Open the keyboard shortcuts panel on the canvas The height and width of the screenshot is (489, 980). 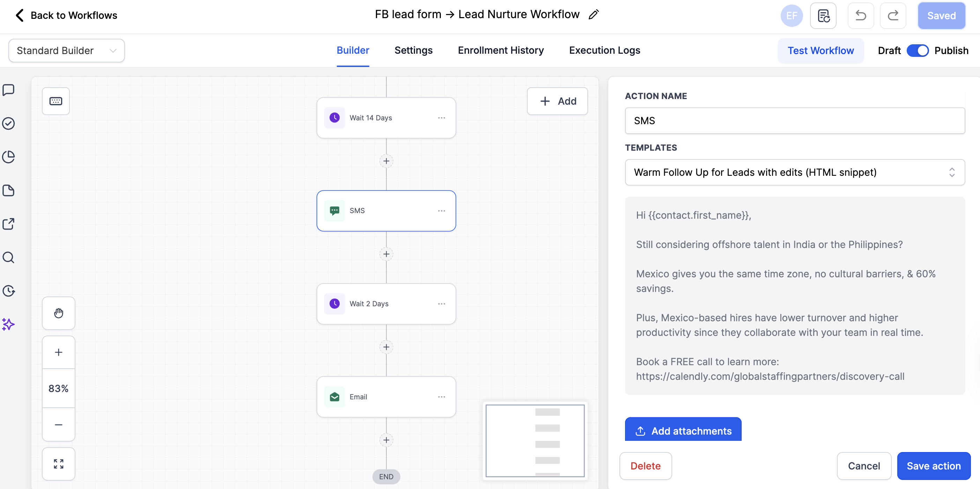55,101
